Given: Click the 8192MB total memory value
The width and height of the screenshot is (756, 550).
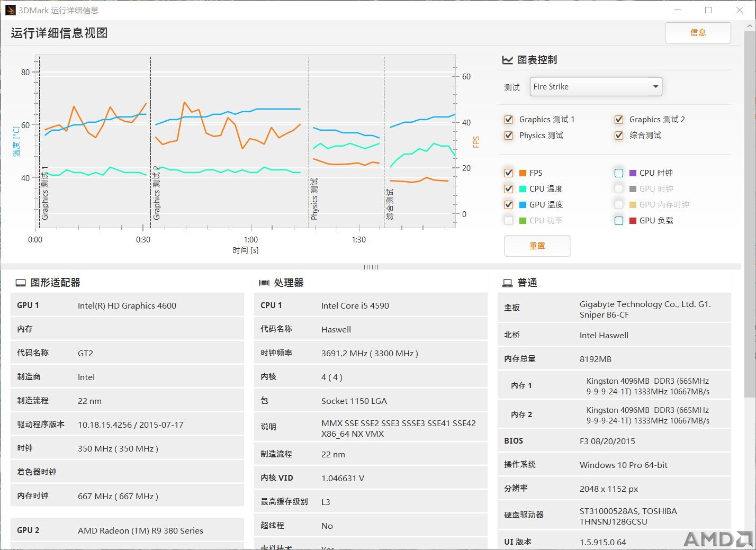Looking at the screenshot, I should click(x=596, y=359).
